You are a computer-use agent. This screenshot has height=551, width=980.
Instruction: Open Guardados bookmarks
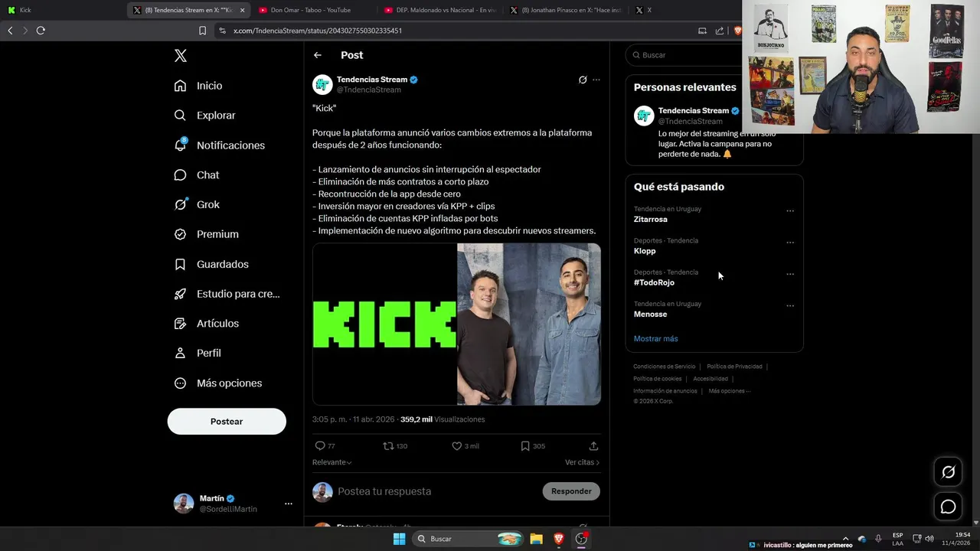(211, 264)
